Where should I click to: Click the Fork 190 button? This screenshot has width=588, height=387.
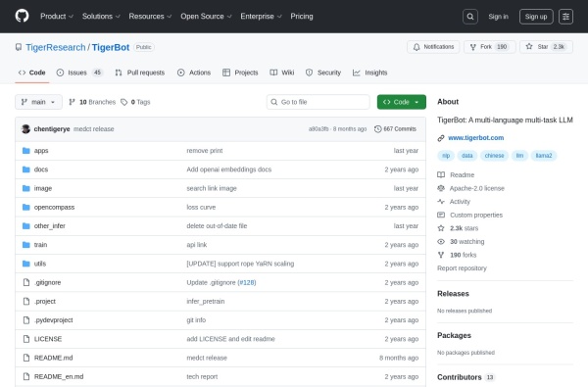490,47
